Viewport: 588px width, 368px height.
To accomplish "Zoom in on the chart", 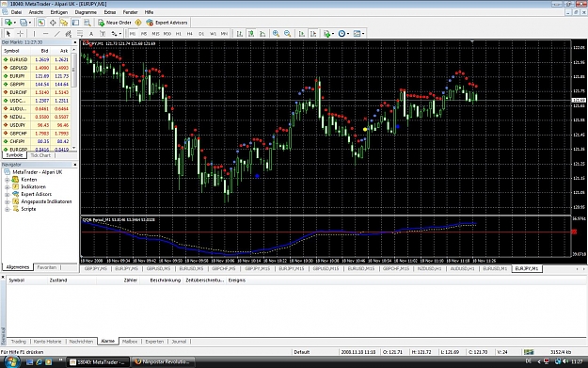I will pyautogui.click(x=276, y=33).
